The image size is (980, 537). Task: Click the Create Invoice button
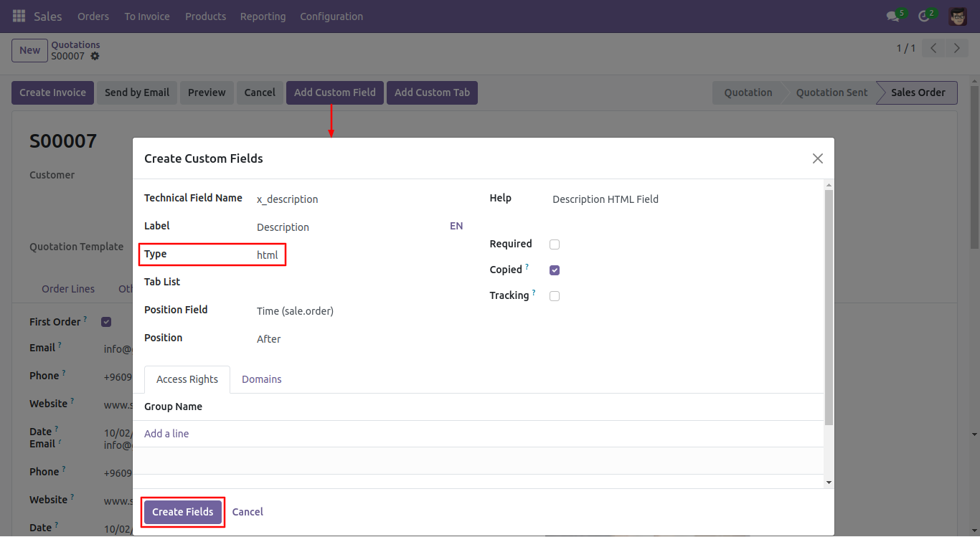point(52,92)
